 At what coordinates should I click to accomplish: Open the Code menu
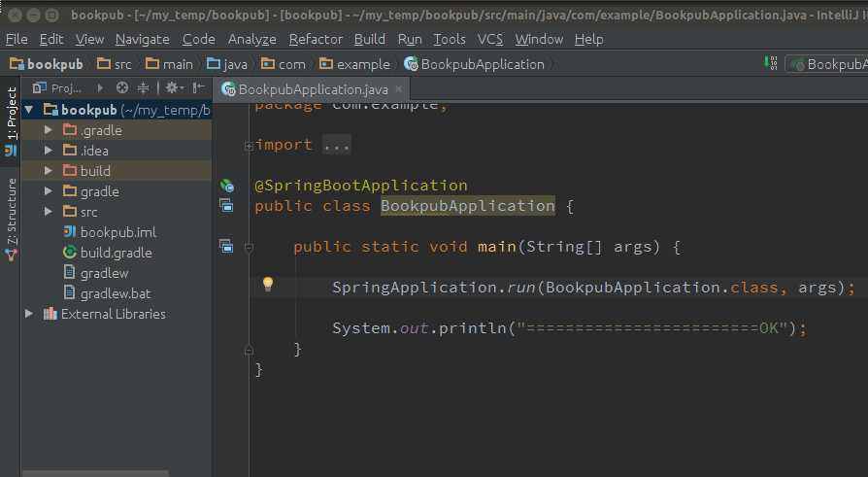(199, 39)
